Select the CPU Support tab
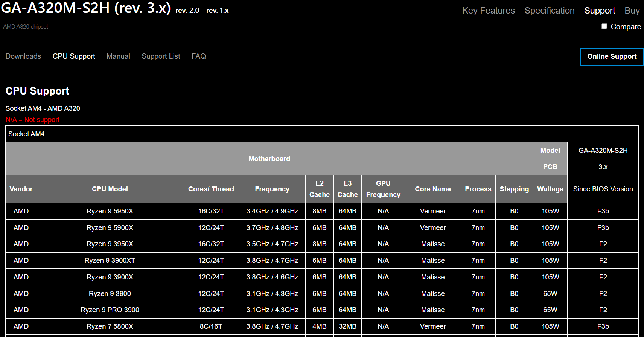Image resolution: width=644 pixels, height=337 pixels. coord(74,56)
